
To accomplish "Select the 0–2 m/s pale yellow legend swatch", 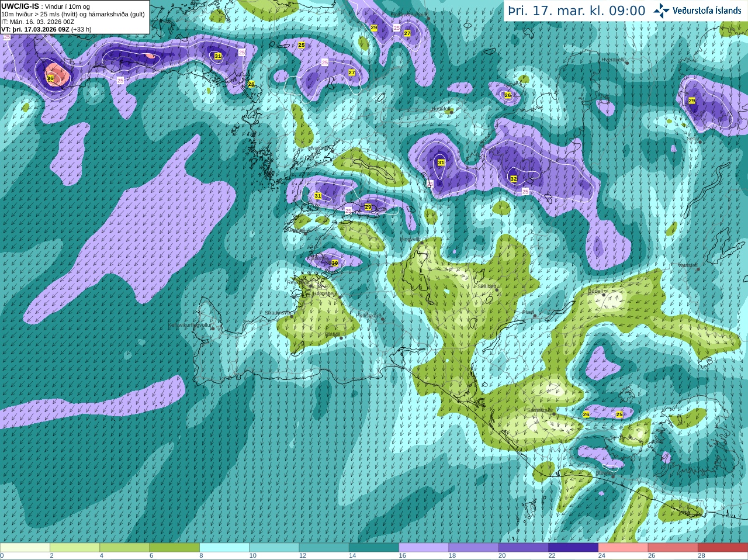I will pyautogui.click(x=25, y=548).
